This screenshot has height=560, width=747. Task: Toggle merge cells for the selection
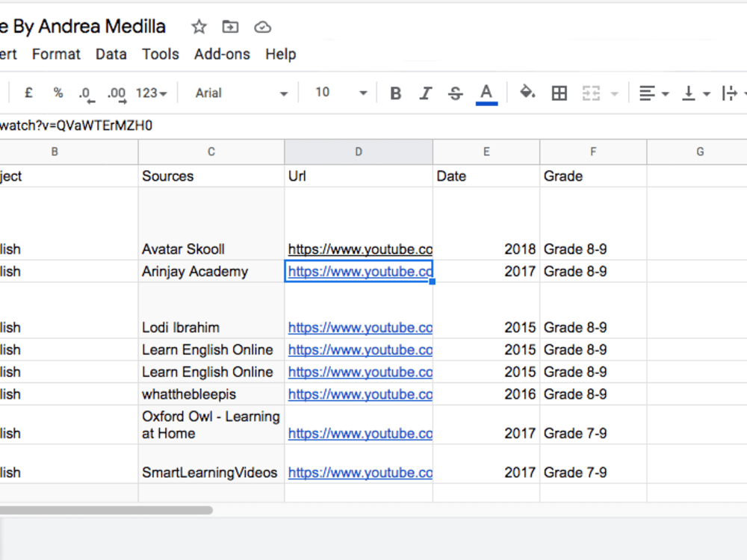[x=592, y=93]
